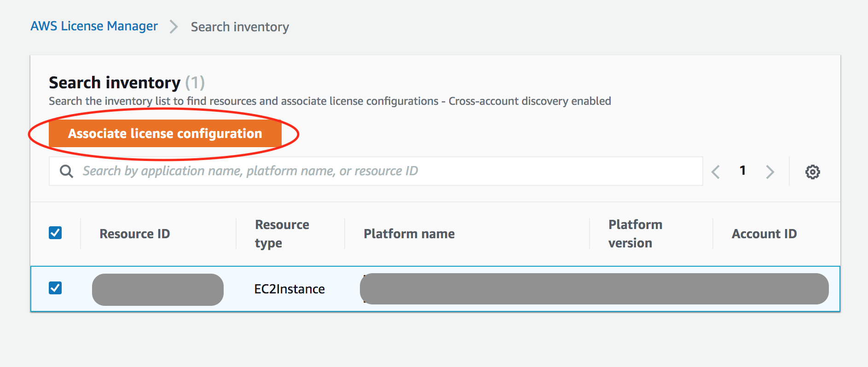The height and width of the screenshot is (367, 868).
Task: Sort by the Resource ID column header
Action: point(135,234)
